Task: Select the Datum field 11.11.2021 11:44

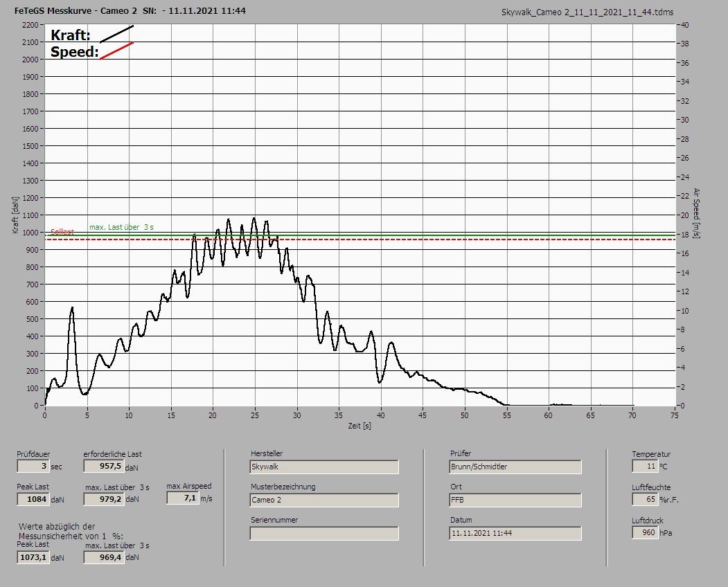Action: pyautogui.click(x=515, y=534)
